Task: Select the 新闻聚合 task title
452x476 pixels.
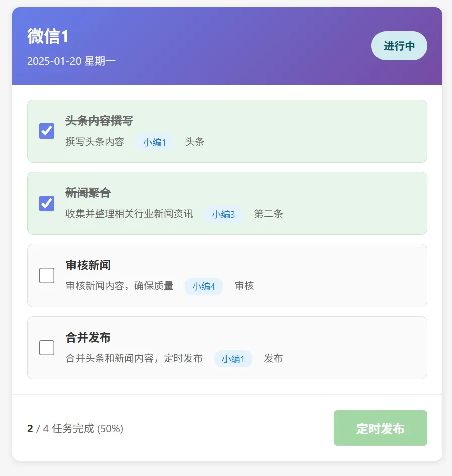Action: click(88, 193)
